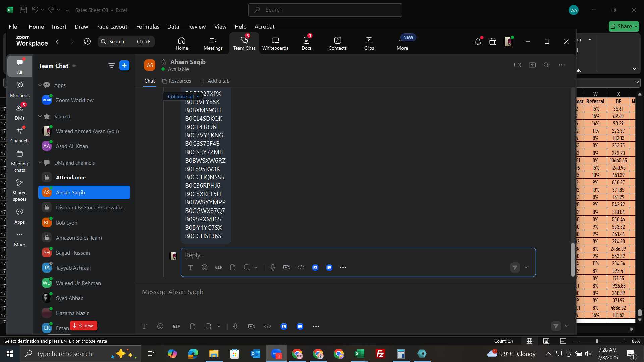Open more options in bottom message toolbar
Screen dimensions: 644x362
click(316, 326)
